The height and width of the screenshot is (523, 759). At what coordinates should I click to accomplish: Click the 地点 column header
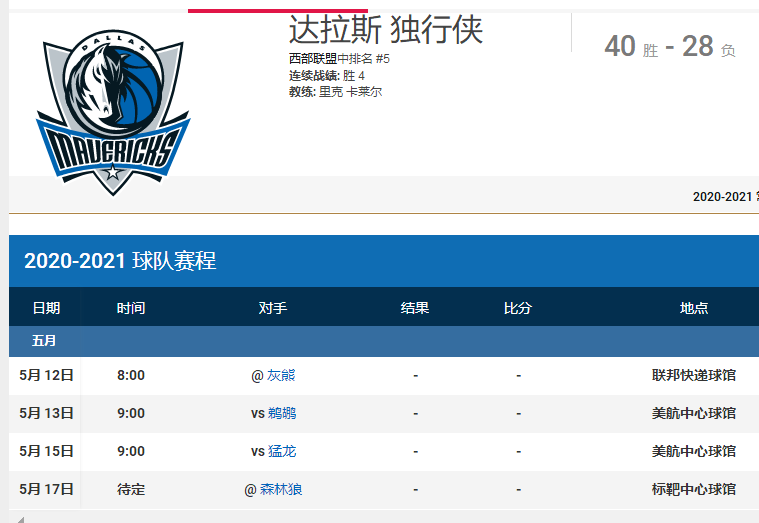[694, 308]
